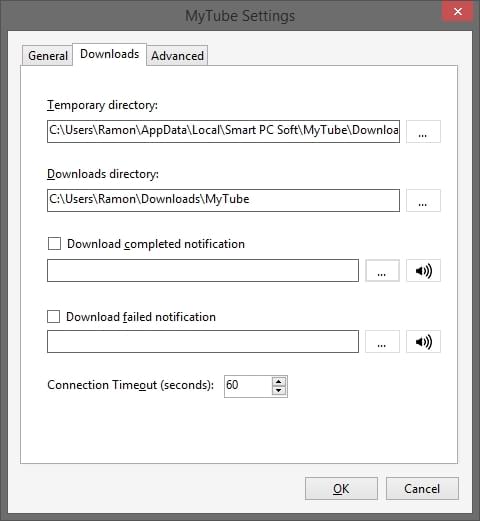480x521 pixels.
Task: Switch to the Advanced tab
Action: coord(177,55)
